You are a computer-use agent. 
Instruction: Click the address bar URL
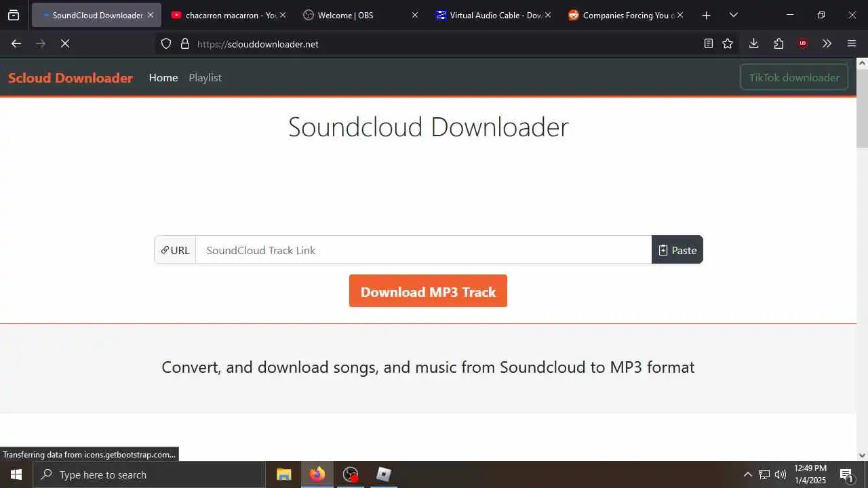click(x=258, y=44)
